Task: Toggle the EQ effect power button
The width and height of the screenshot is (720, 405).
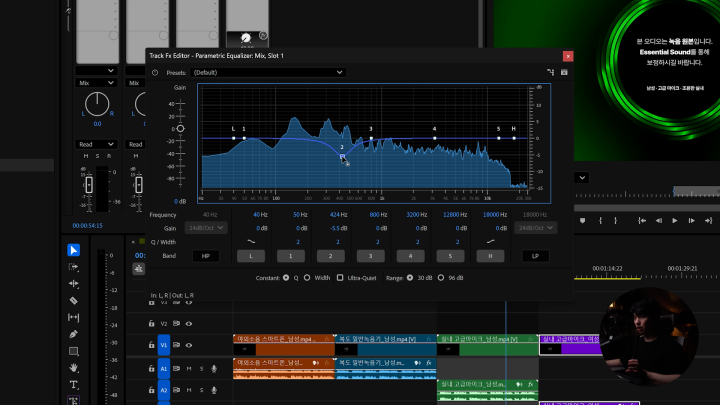Action: (x=155, y=73)
